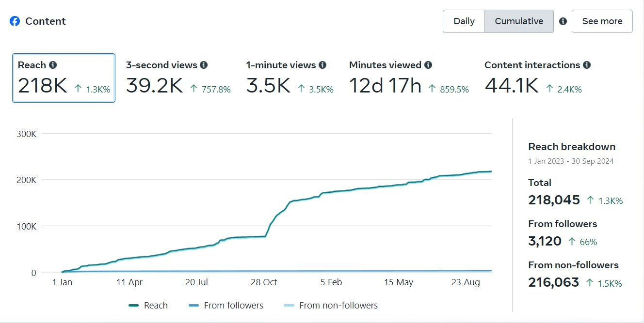Toggle the Reach series in the legend
Viewport: 644px width, 323px height.
click(148, 306)
